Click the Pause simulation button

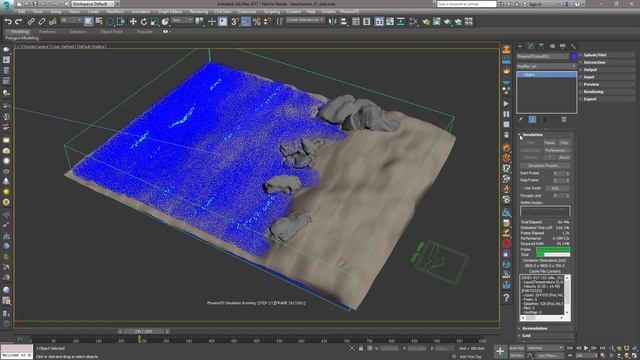tap(550, 142)
